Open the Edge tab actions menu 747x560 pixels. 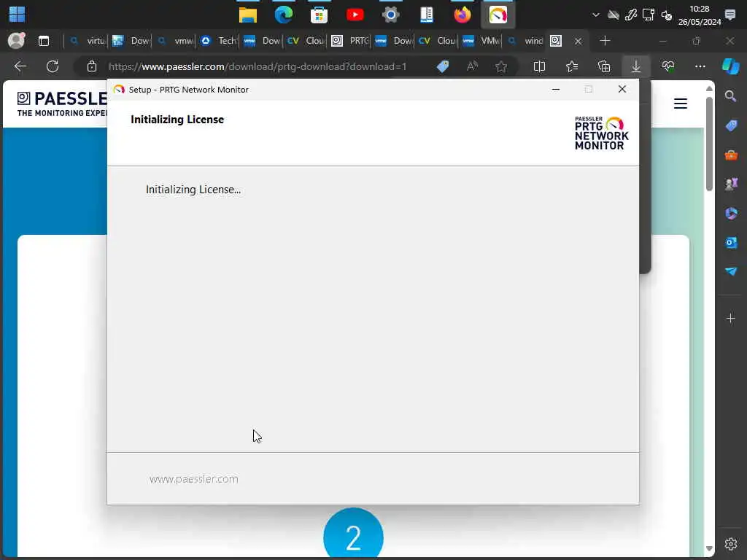[x=44, y=41]
